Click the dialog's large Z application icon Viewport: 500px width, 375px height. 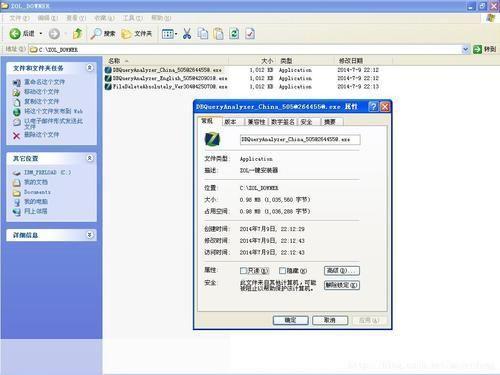click(x=212, y=139)
